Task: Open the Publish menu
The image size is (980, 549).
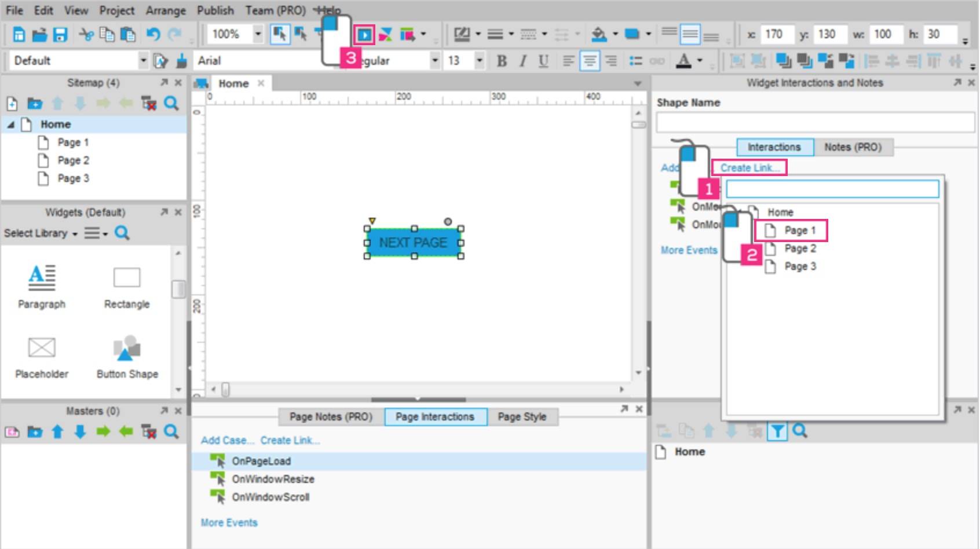Action: pyautogui.click(x=215, y=10)
